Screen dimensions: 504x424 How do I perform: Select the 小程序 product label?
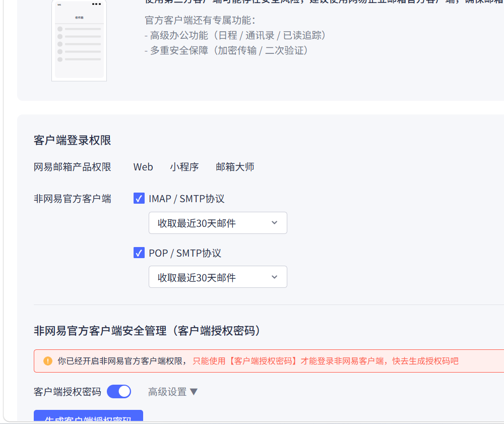[x=184, y=167]
